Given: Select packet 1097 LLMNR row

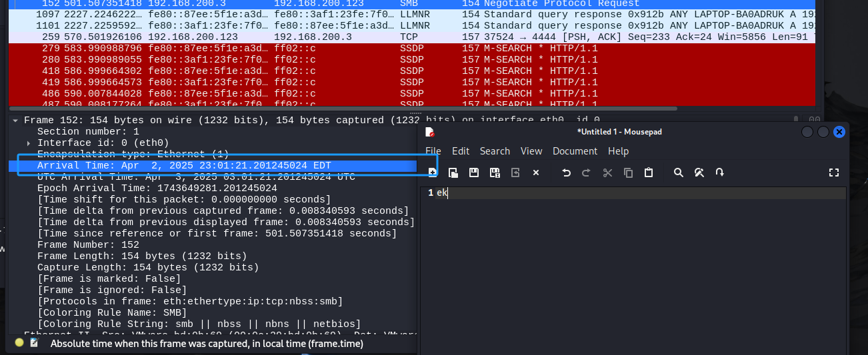Looking at the screenshot, I should (x=411, y=14).
